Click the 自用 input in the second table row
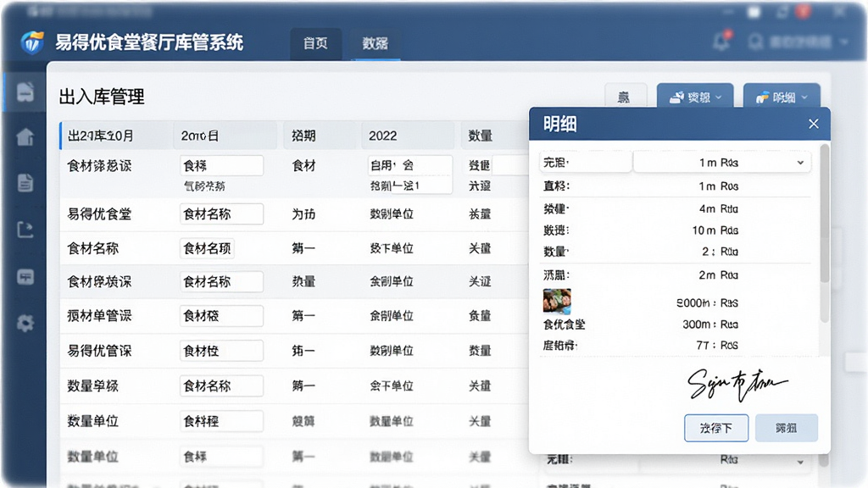The image size is (868, 488). tap(409, 165)
